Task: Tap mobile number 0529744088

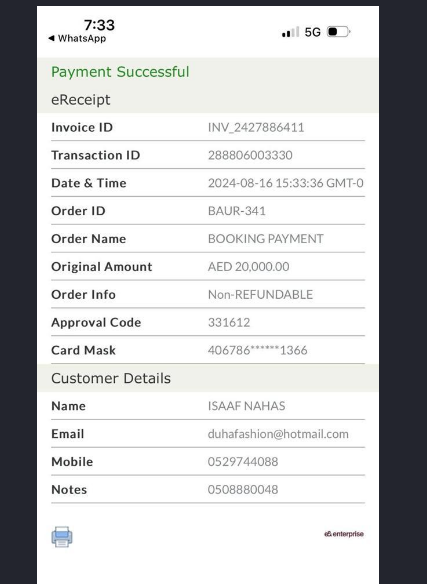Action: 243,462
